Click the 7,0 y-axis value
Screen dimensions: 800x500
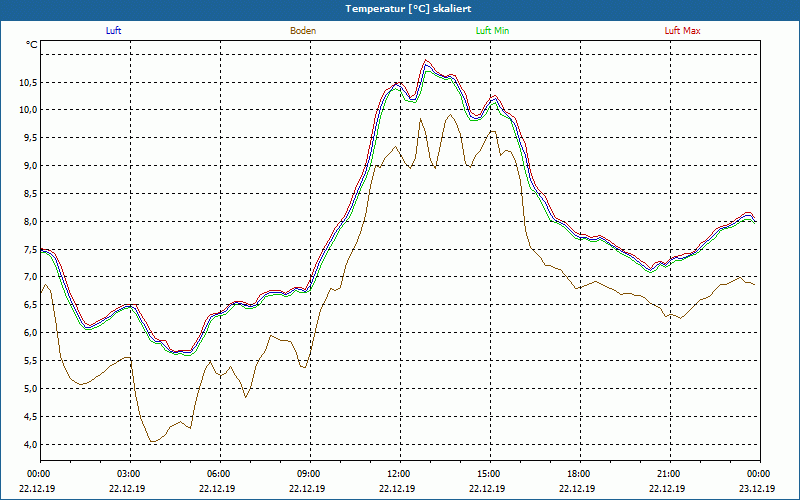[30, 277]
